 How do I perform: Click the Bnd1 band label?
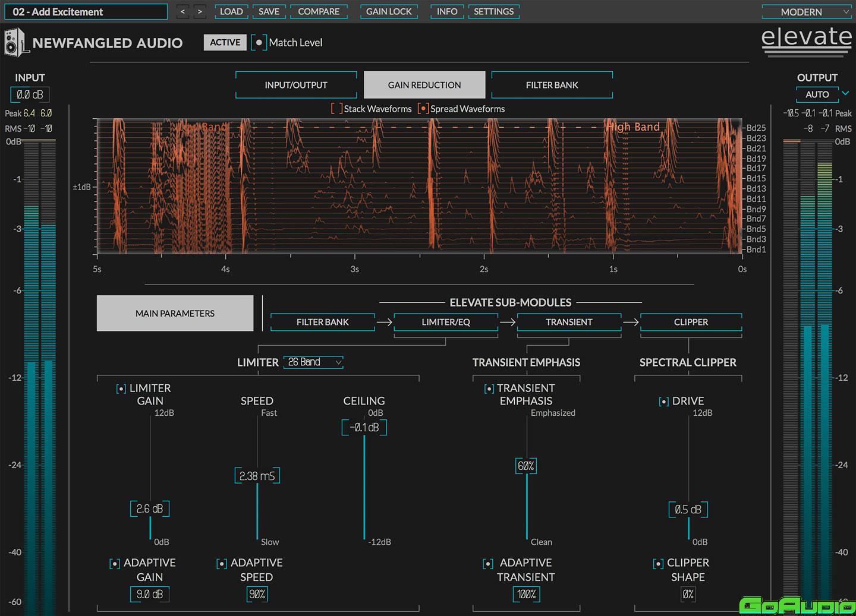point(756,249)
